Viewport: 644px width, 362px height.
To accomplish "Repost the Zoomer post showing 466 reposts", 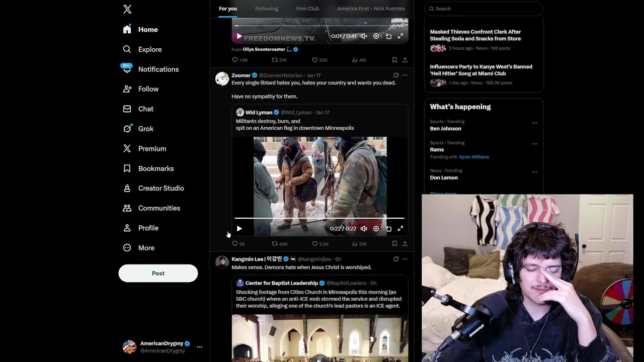I will (279, 244).
